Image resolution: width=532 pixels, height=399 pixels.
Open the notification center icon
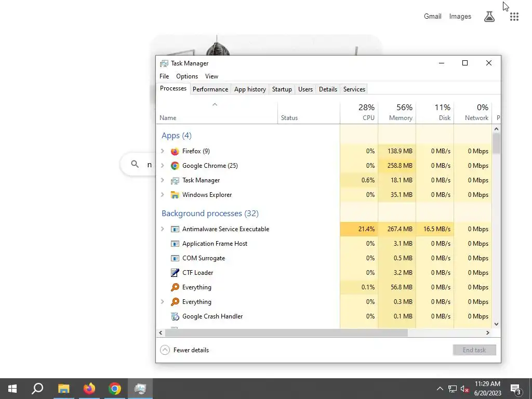(516, 389)
